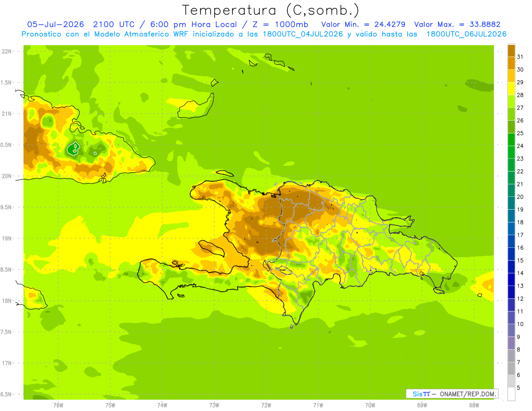Click the '72W' longitude axis label
The height and width of the screenshot is (411, 532).
click(x=266, y=405)
